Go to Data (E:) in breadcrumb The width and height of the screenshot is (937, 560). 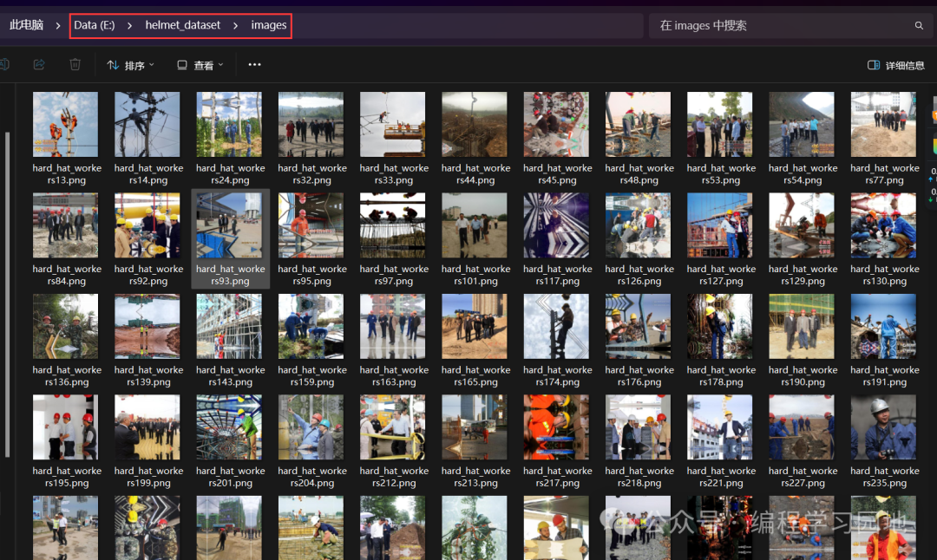point(95,25)
